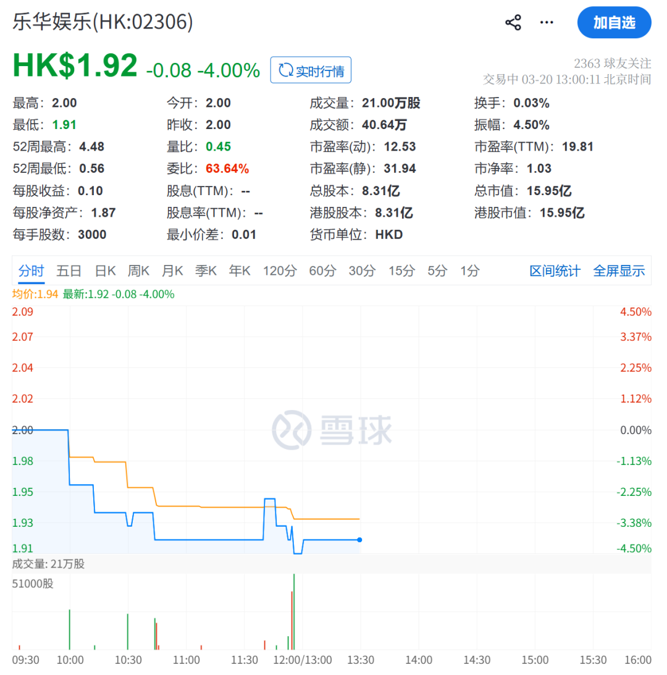The width and height of the screenshot is (667, 675).
Task: Switch to the 1分 interval chart
Action: (469, 270)
